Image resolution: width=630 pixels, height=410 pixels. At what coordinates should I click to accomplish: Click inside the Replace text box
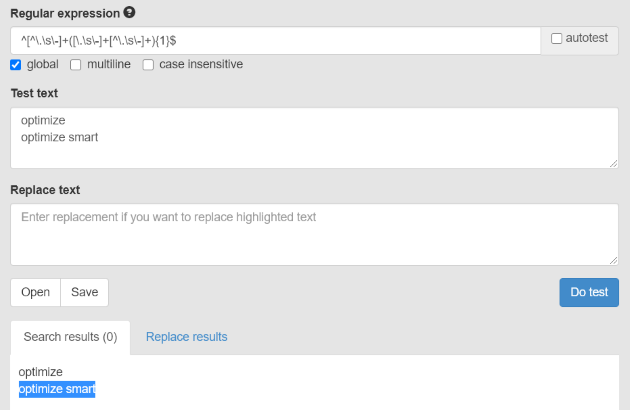tap(314, 234)
